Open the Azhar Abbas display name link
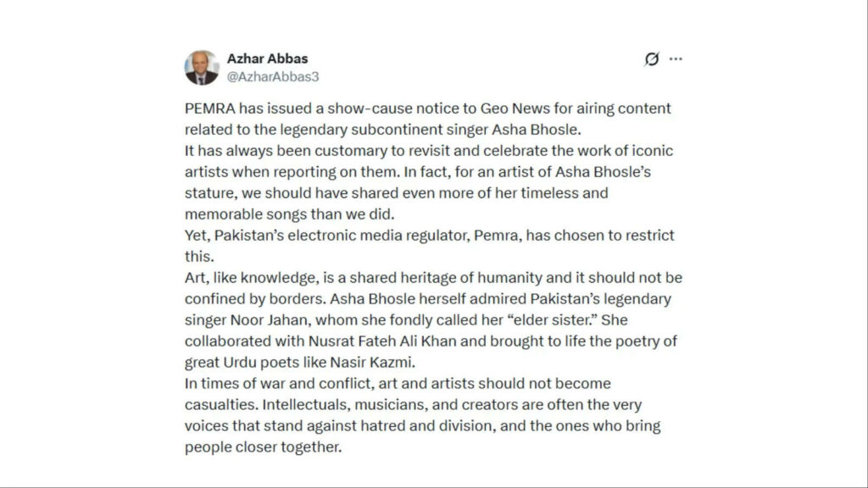This screenshot has width=868, height=488. coord(267,58)
